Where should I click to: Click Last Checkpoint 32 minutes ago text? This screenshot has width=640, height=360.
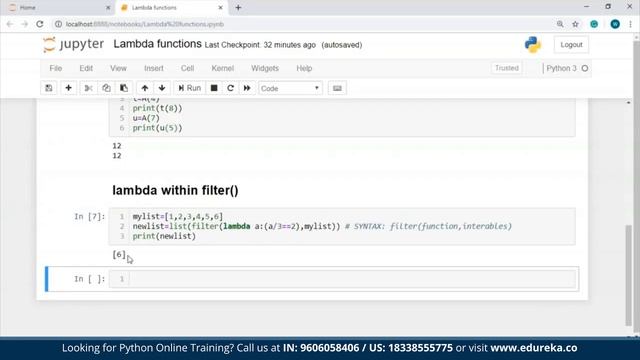260,45
